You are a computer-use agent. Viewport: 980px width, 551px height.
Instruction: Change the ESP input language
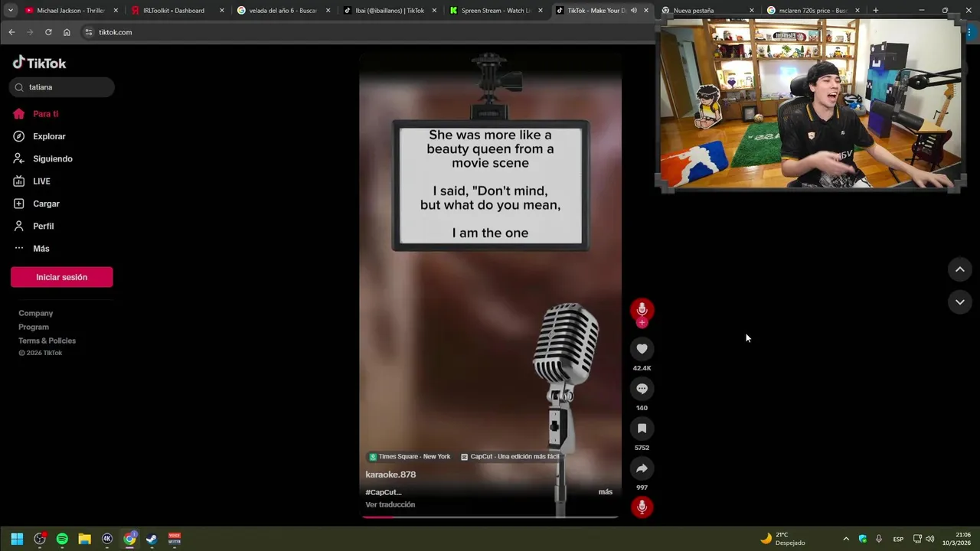[898, 539]
